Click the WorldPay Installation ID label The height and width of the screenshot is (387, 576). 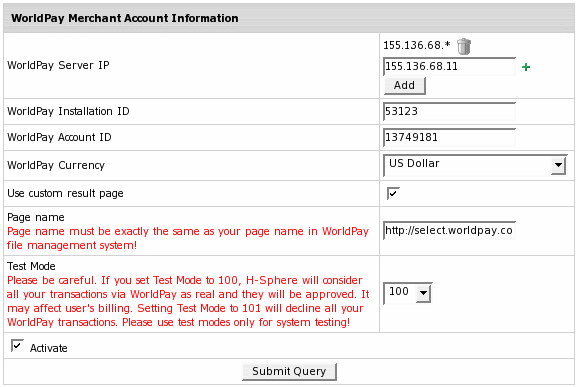point(68,111)
